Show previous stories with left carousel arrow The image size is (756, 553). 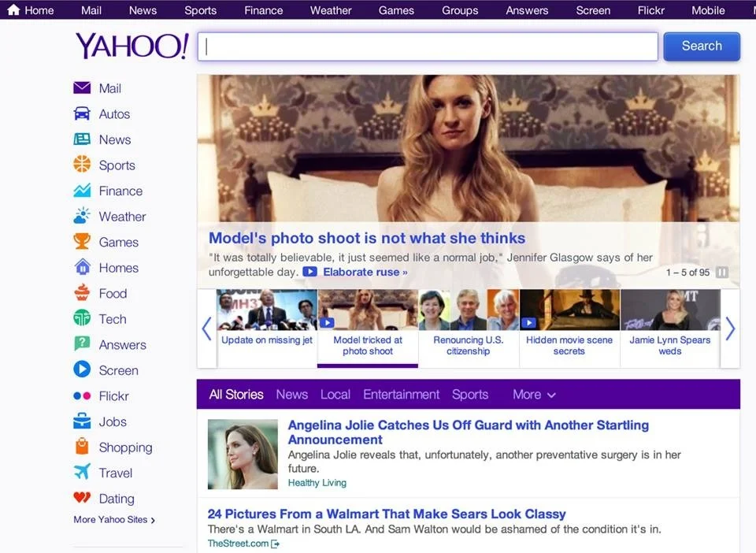click(207, 328)
